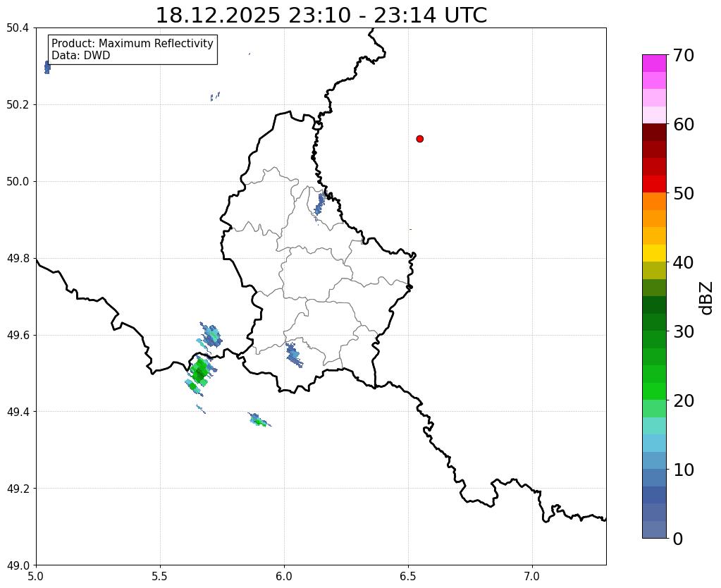Click the 49.2 latitude axis label

click(18, 488)
